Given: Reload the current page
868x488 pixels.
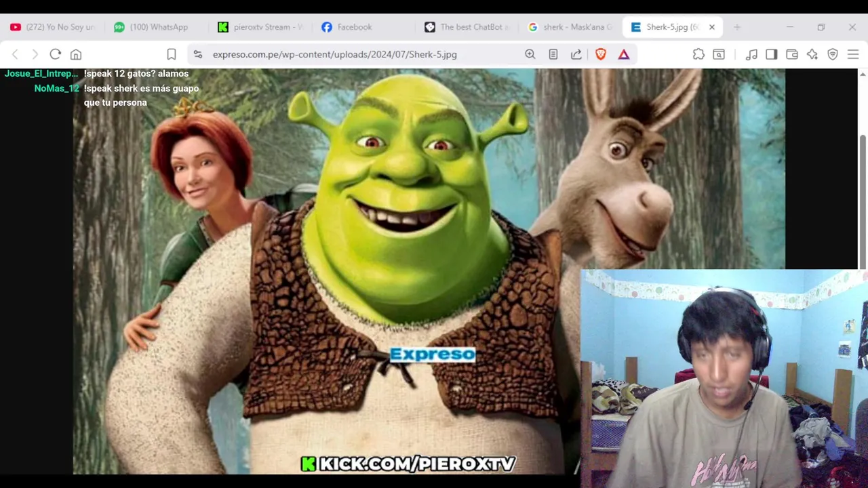Looking at the screenshot, I should (x=56, y=54).
